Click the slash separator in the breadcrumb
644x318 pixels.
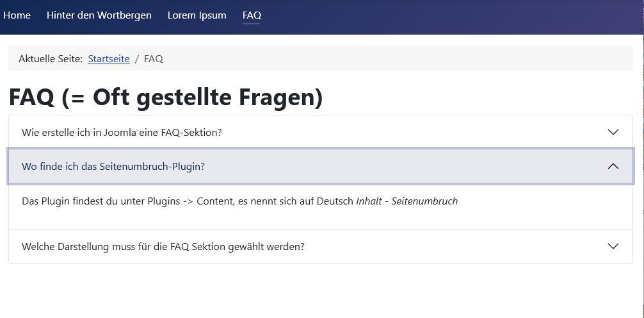tap(137, 59)
